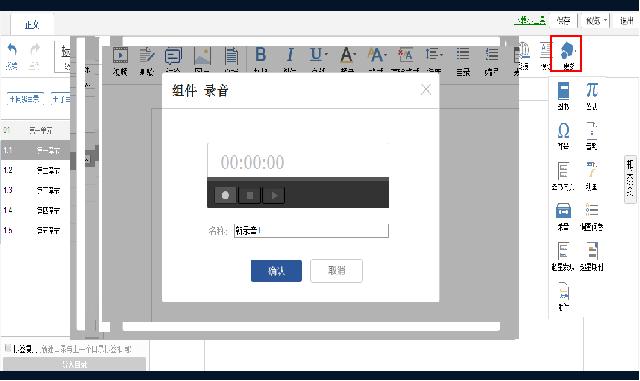Toggle underline formatting U

pyautogui.click(x=316, y=54)
